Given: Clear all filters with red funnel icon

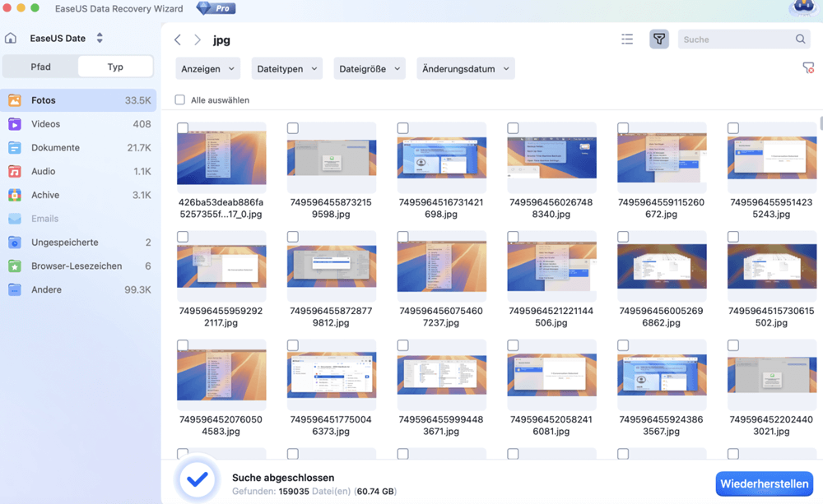Looking at the screenshot, I should [809, 68].
